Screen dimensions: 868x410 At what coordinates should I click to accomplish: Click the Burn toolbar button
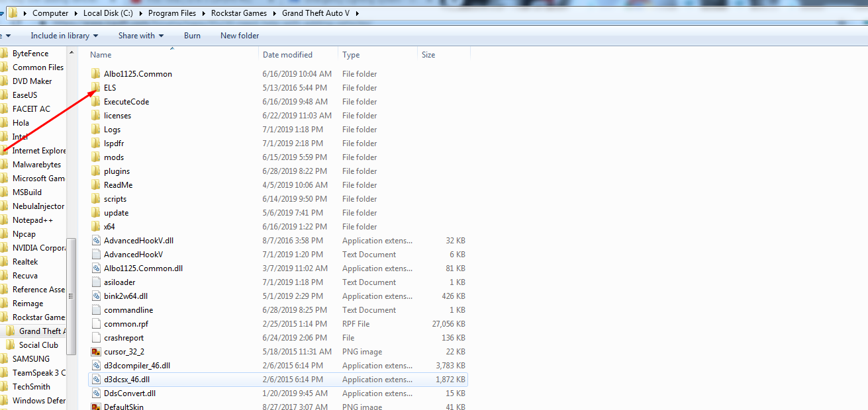pos(192,36)
